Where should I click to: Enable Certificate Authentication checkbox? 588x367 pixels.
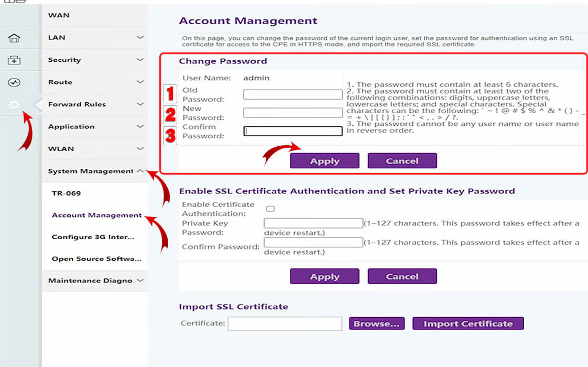click(x=270, y=209)
